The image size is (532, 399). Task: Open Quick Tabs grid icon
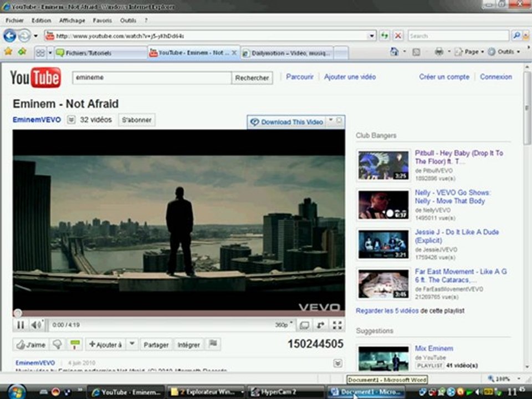(40, 53)
